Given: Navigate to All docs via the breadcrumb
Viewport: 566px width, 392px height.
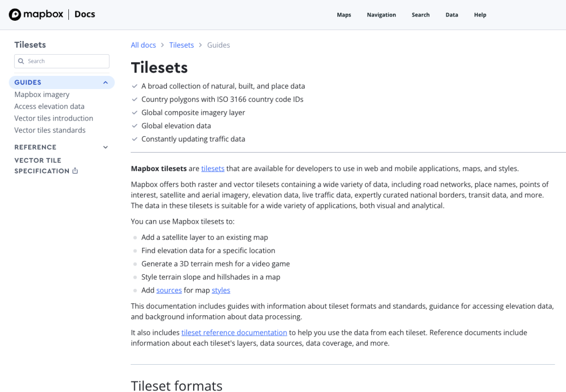Looking at the screenshot, I should (143, 45).
